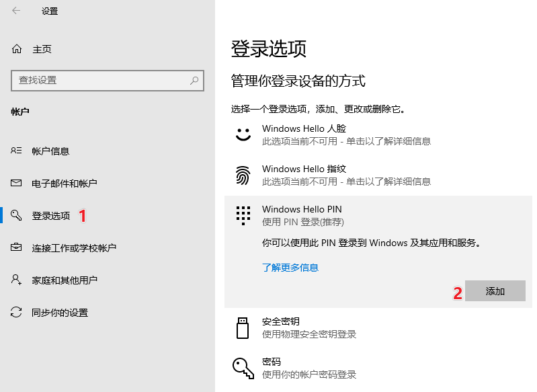Open 家庭和其他用户 page
Image resolution: width=537 pixels, height=392 pixels.
65,280
